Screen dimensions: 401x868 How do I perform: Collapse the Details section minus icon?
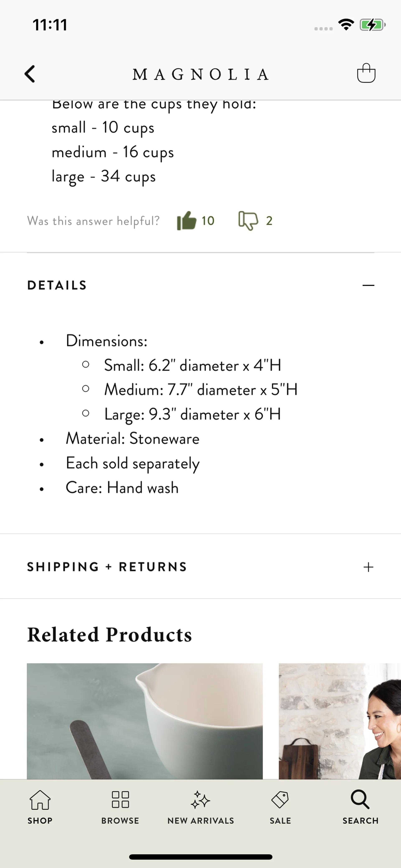(x=368, y=285)
